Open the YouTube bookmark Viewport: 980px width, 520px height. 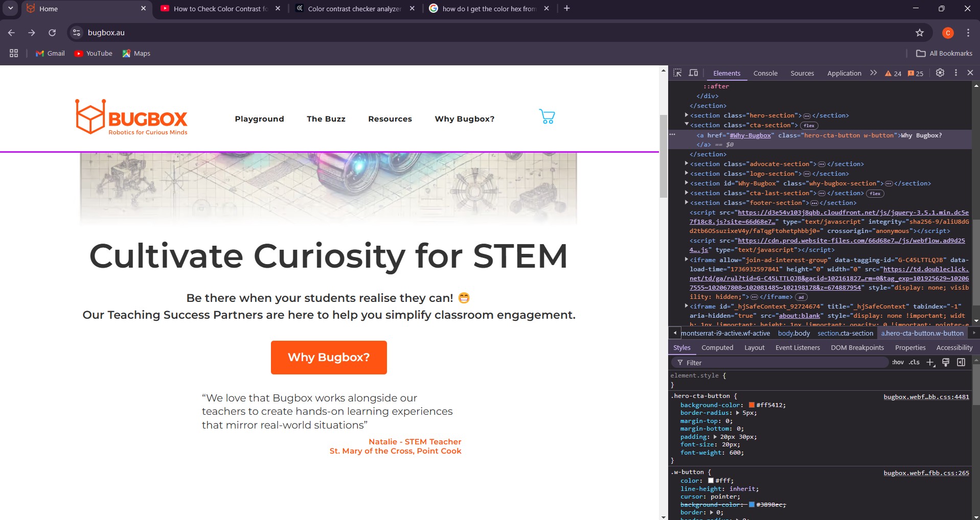[93, 53]
